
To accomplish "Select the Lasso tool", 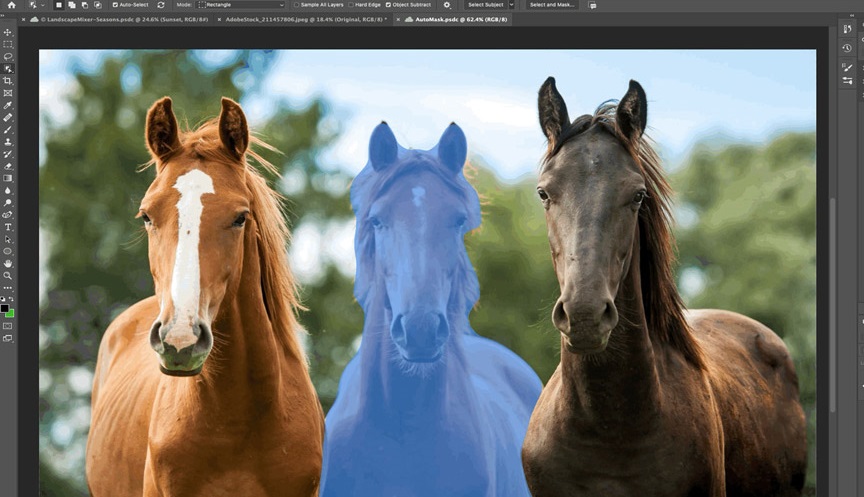I will tap(8, 57).
